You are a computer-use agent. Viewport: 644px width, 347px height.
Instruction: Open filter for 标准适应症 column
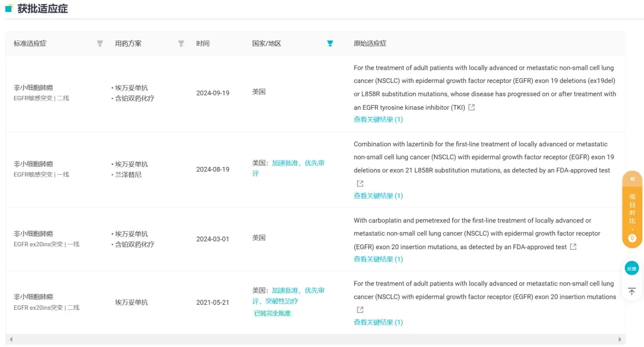click(100, 44)
